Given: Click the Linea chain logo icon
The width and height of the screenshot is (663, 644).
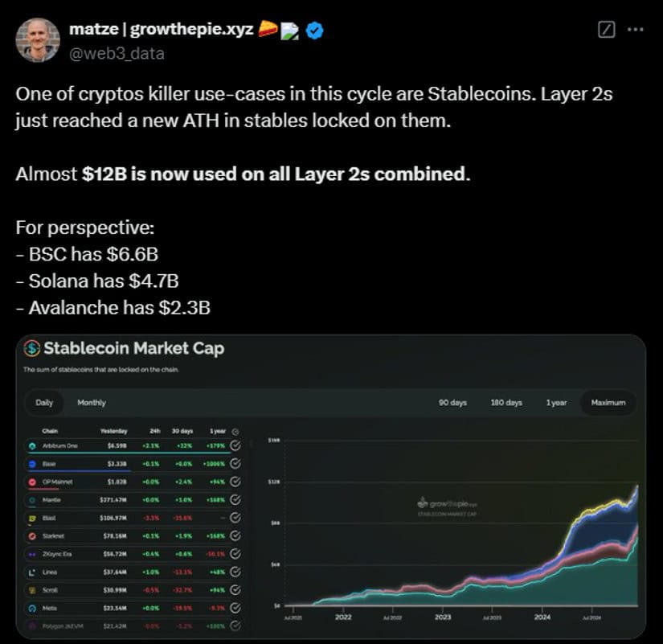Looking at the screenshot, I should point(32,572).
